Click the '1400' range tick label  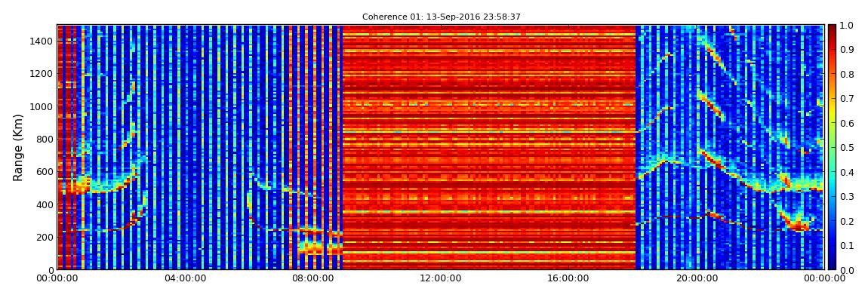coord(42,41)
